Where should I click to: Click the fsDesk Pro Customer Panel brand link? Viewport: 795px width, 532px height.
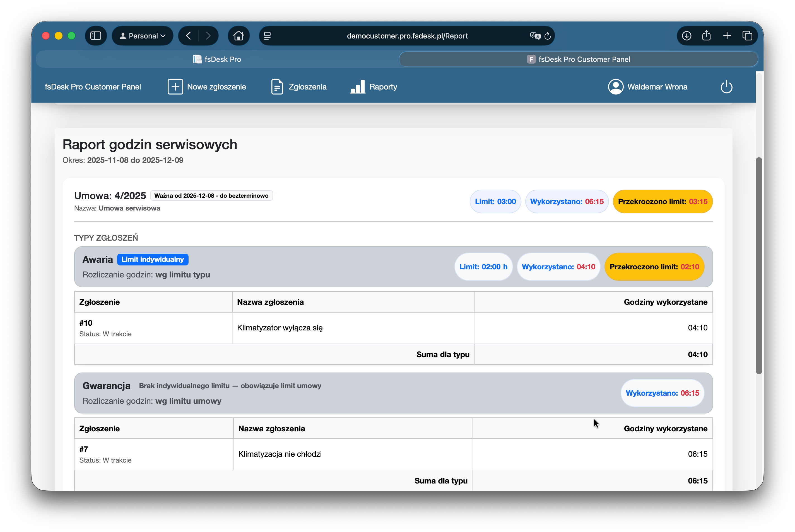[93, 87]
